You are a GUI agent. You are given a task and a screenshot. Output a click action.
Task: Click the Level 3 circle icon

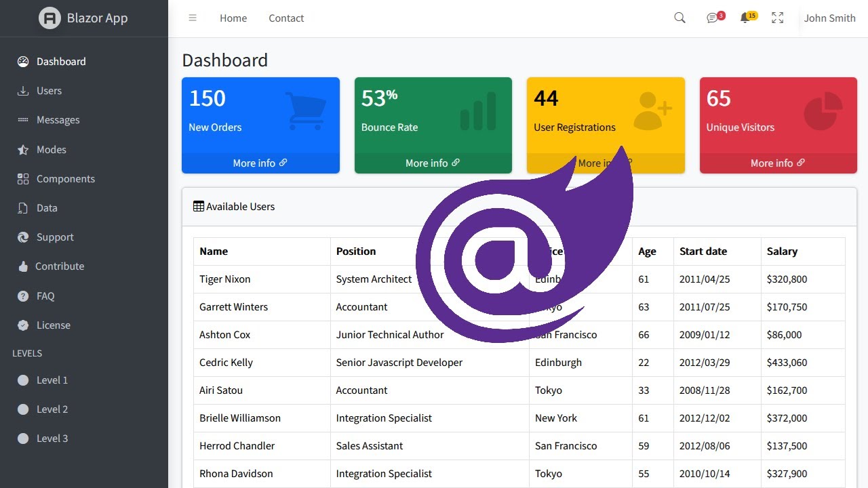pyautogui.click(x=23, y=439)
